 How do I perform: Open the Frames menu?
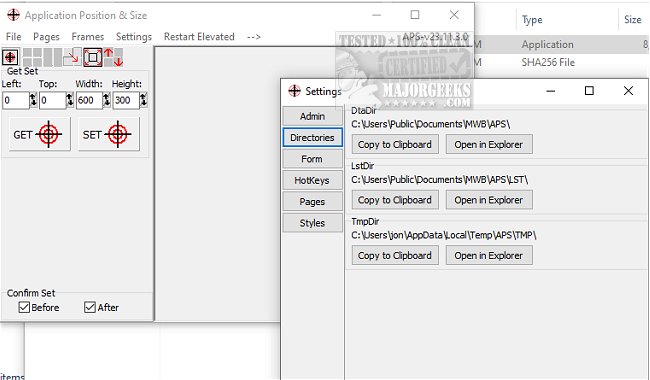pyautogui.click(x=87, y=36)
